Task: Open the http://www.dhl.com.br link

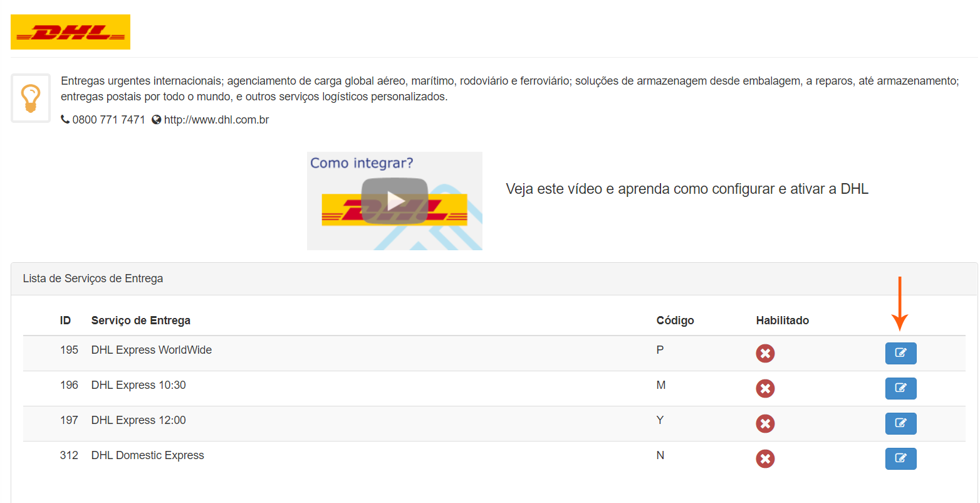Action: [x=216, y=120]
